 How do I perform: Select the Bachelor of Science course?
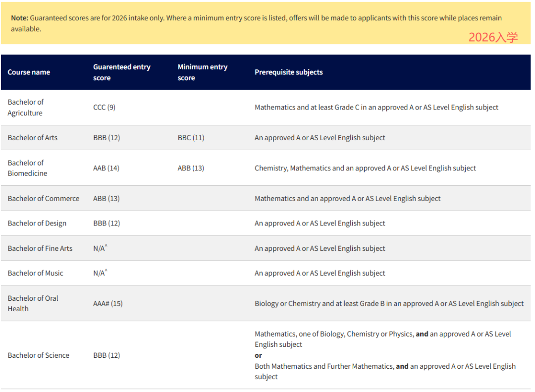coord(38,355)
